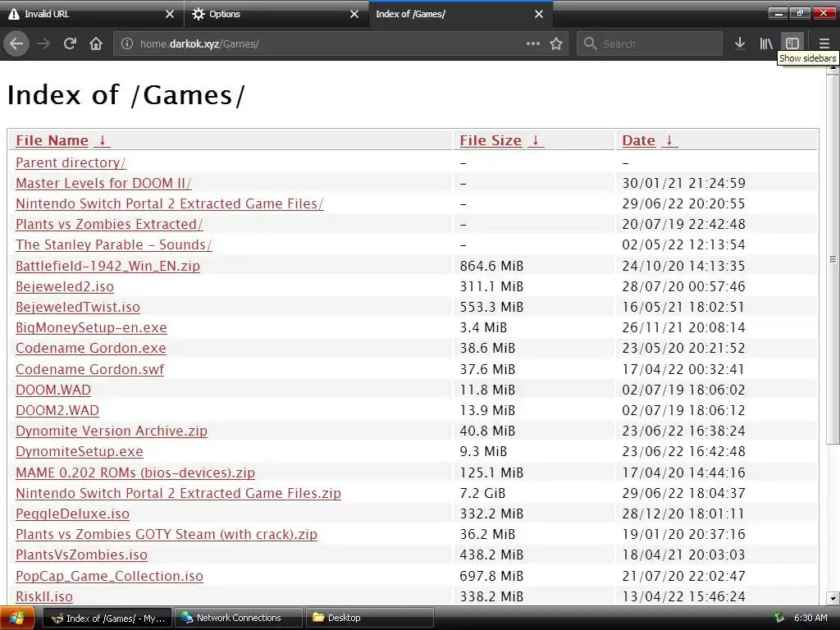Sort by Date column header
Image resolution: width=840 pixels, height=630 pixels.
pos(638,140)
